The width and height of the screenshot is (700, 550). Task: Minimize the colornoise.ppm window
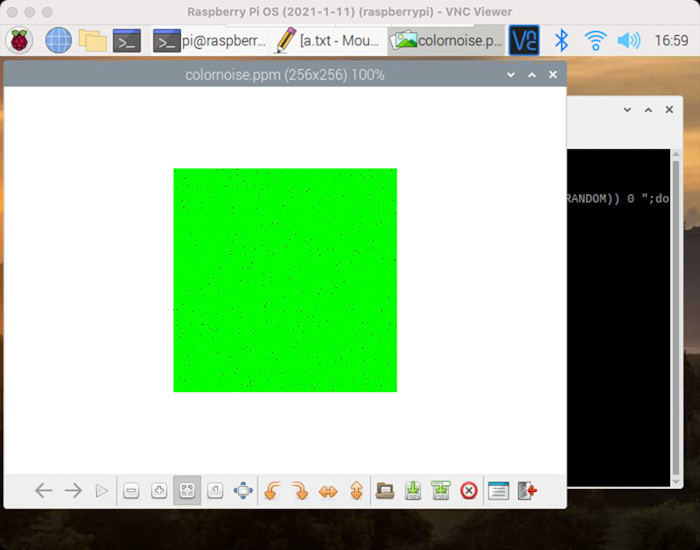coord(511,75)
